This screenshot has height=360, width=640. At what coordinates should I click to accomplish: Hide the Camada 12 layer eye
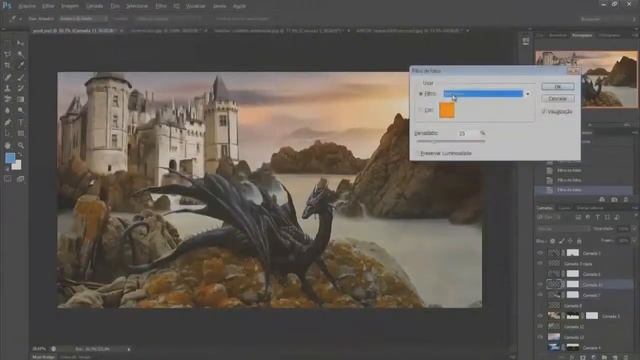point(540,327)
